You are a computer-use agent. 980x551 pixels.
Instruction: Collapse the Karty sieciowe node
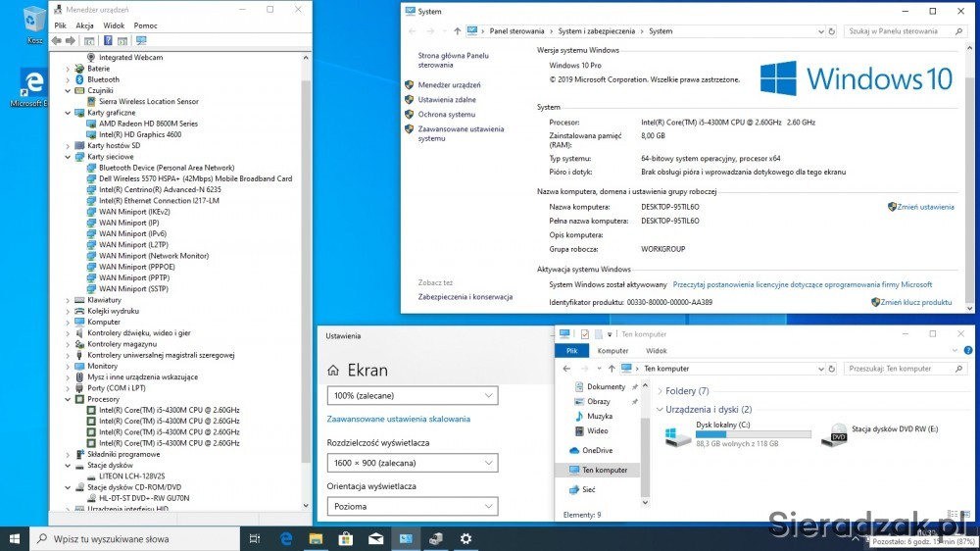tap(68, 157)
